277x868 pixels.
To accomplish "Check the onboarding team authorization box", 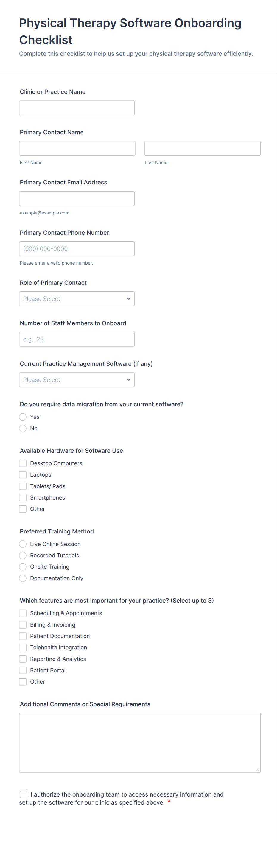I will tap(24, 794).
